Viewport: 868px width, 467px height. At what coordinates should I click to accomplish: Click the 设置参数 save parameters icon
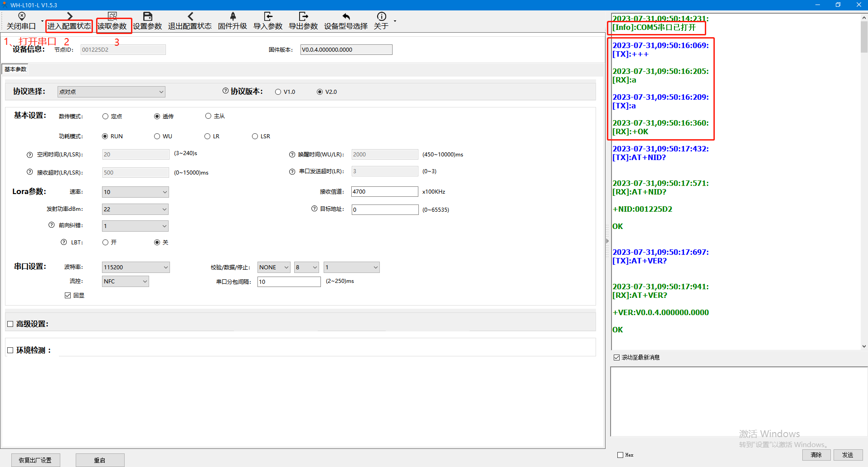coord(147,17)
